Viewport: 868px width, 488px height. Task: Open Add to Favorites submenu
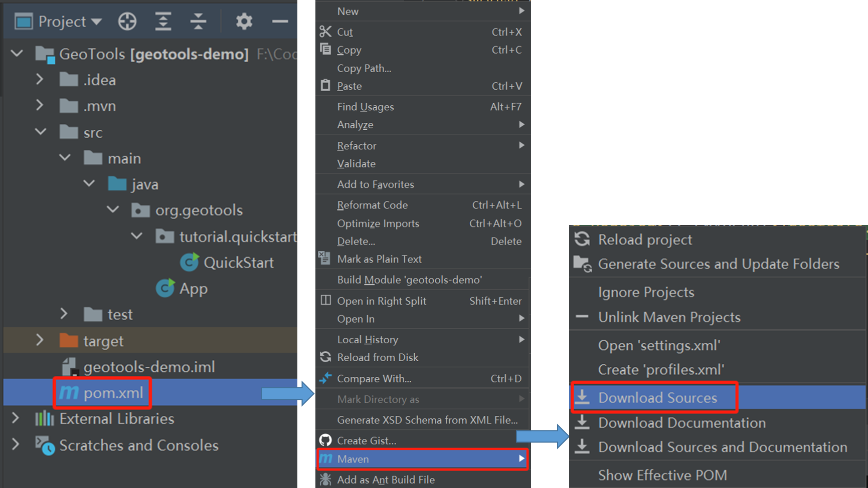coord(423,184)
